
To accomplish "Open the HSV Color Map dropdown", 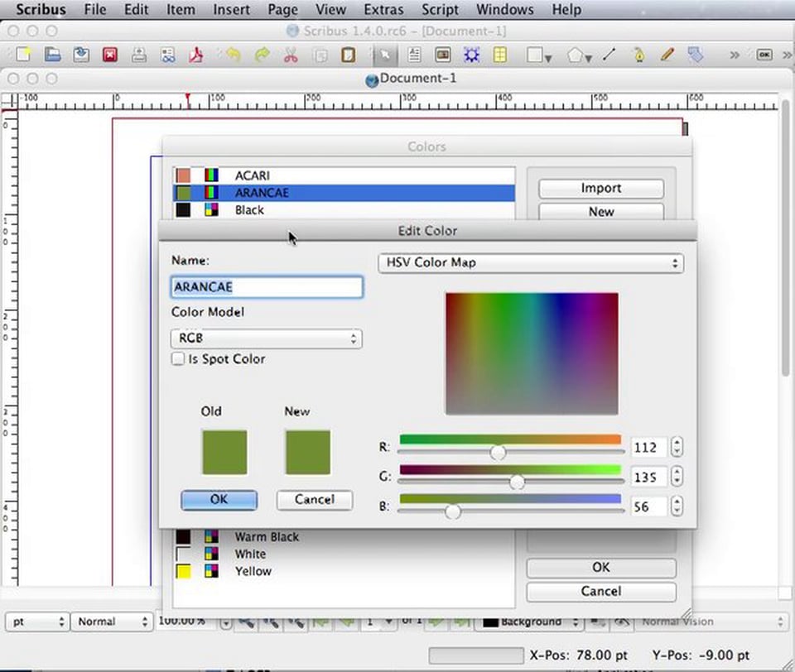I will coord(531,262).
